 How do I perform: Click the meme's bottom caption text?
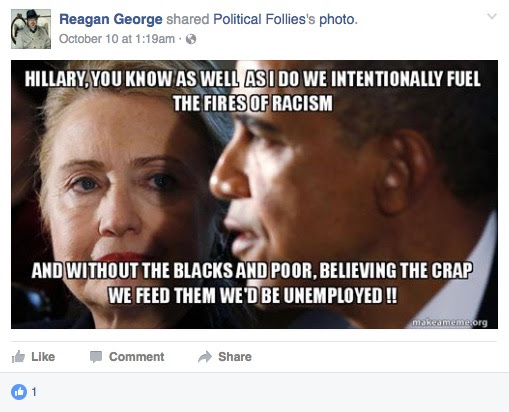click(x=252, y=283)
